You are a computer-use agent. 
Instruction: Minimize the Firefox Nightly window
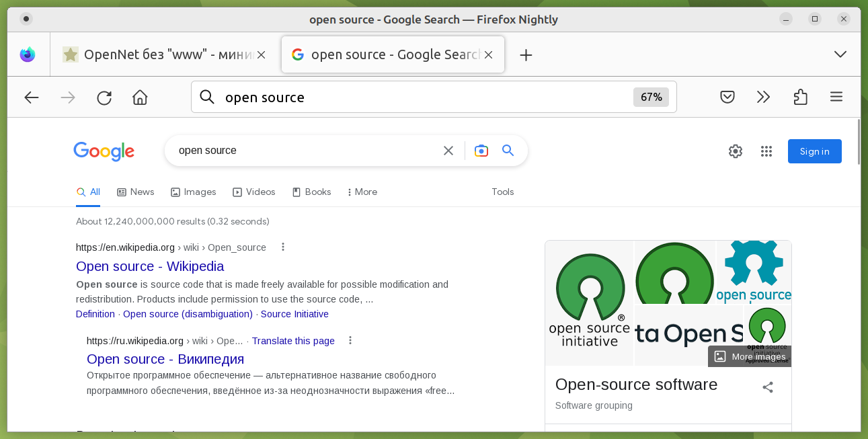(786, 19)
